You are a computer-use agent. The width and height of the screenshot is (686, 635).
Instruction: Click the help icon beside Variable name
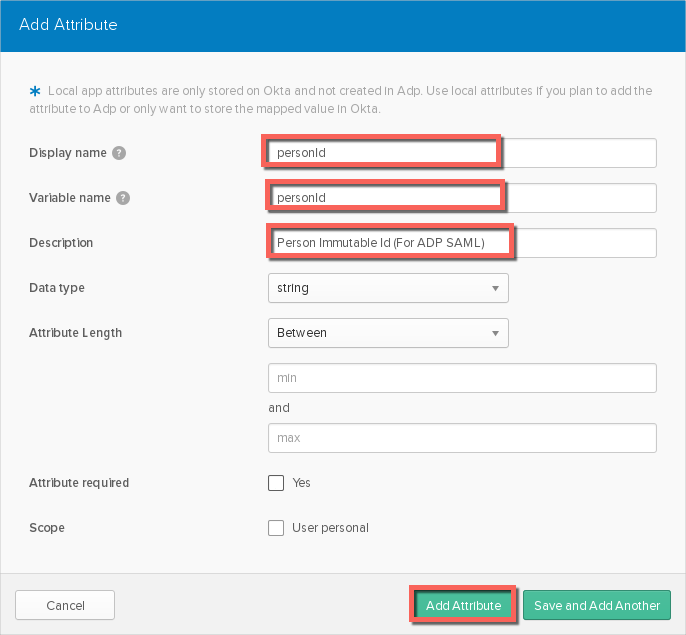[123, 198]
